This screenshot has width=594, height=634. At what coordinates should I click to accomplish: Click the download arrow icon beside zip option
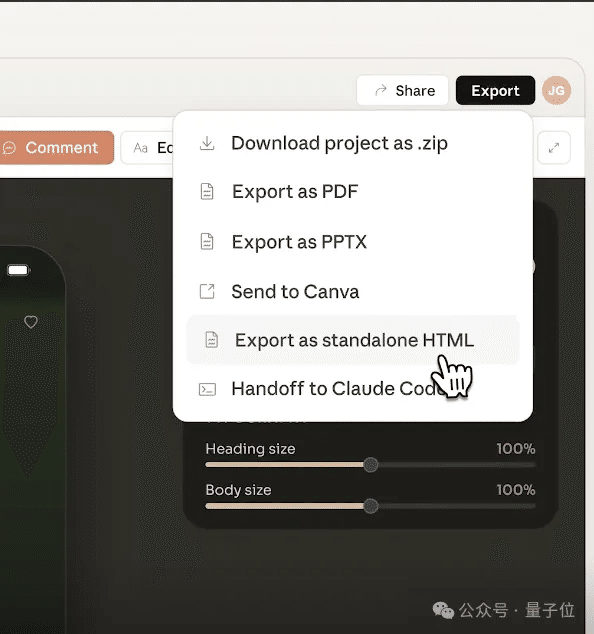click(x=207, y=144)
